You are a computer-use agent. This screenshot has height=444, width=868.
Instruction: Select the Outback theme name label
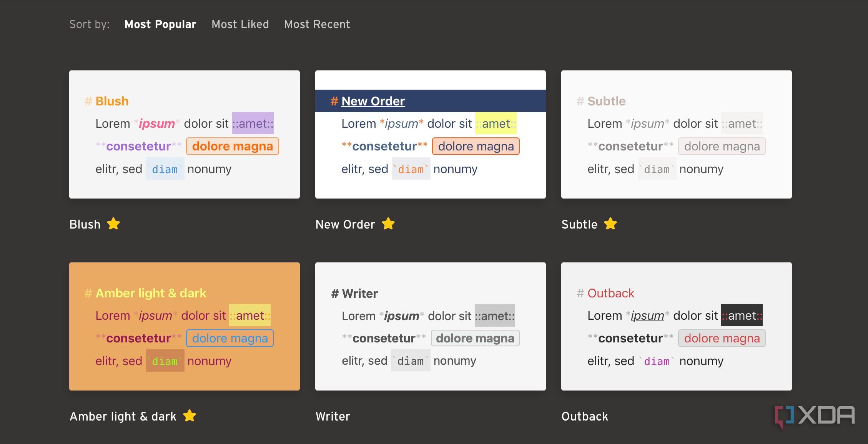tap(585, 416)
